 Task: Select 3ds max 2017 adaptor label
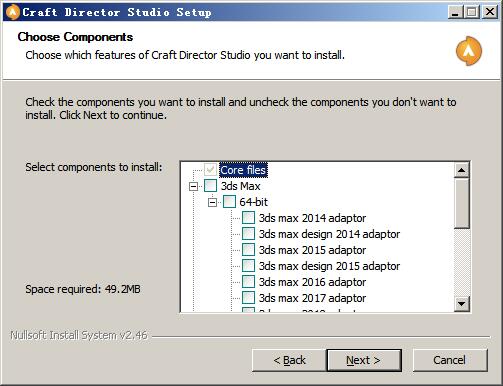[312, 298]
